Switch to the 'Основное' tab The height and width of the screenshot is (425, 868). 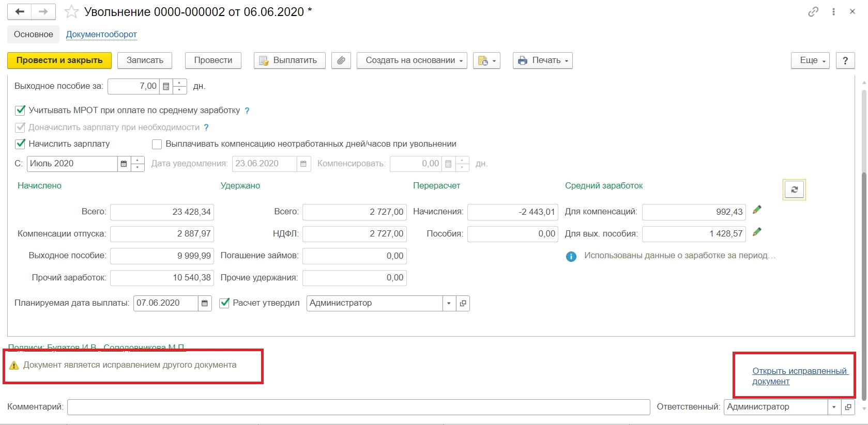tap(34, 35)
